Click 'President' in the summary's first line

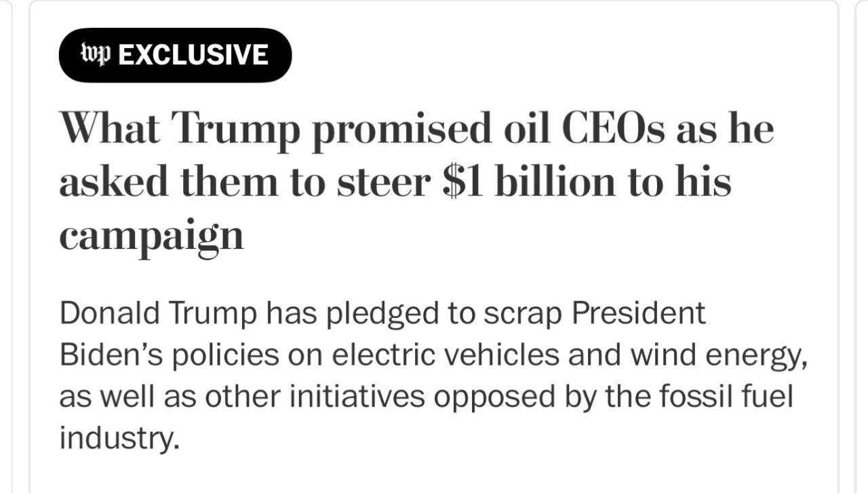(638, 313)
